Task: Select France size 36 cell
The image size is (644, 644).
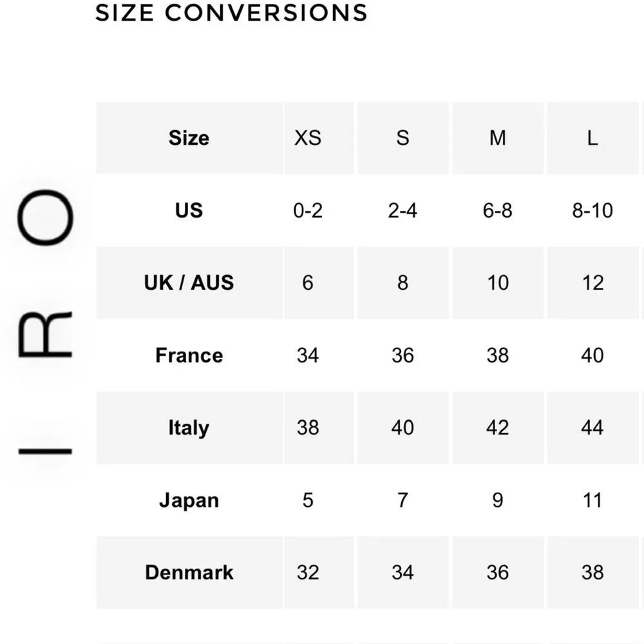Action: [402, 355]
